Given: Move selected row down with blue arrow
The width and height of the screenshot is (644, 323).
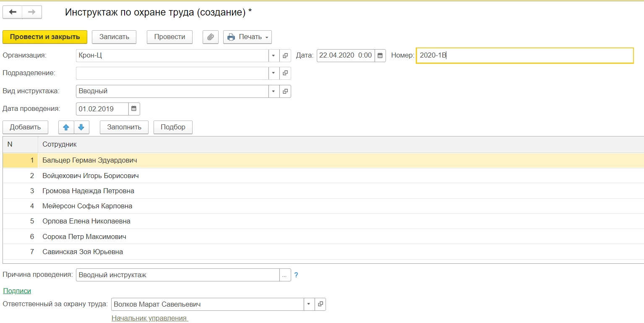Looking at the screenshot, I should (x=81, y=127).
